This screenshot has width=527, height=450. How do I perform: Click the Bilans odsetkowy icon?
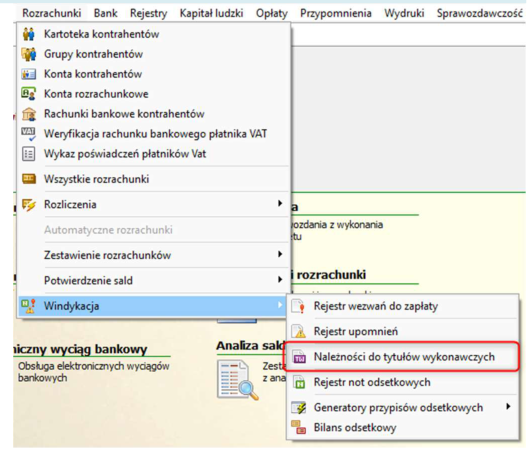point(299,427)
